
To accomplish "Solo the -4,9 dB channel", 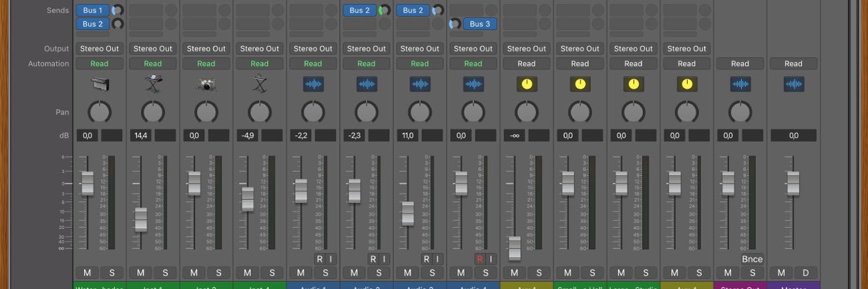I will pyautogui.click(x=272, y=272).
